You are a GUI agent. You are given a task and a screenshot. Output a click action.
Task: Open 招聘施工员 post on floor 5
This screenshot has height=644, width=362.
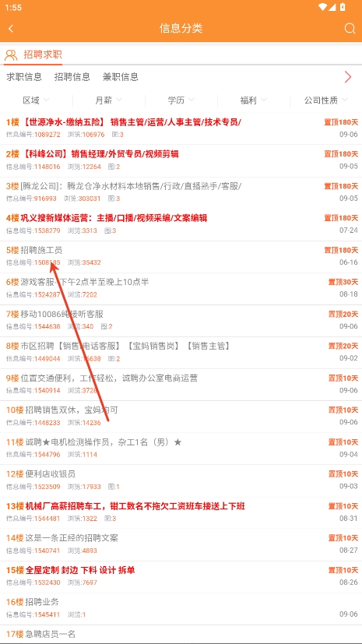click(x=181, y=256)
